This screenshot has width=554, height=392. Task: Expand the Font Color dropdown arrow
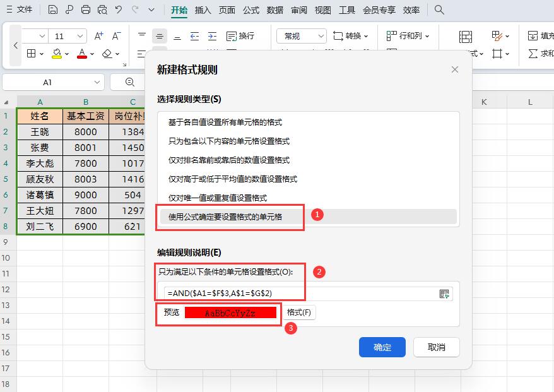click(92, 54)
